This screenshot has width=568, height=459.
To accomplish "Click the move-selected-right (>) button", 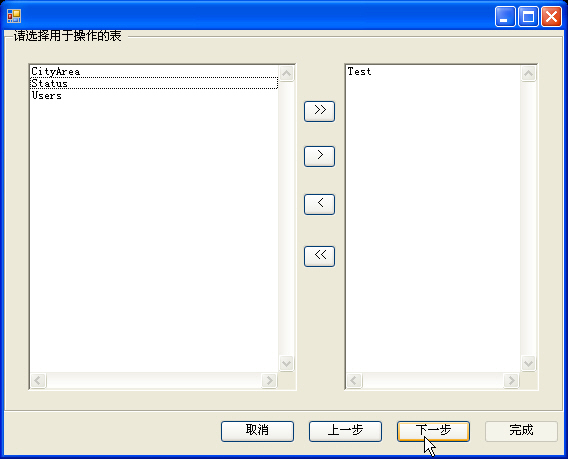I will tap(319, 156).
